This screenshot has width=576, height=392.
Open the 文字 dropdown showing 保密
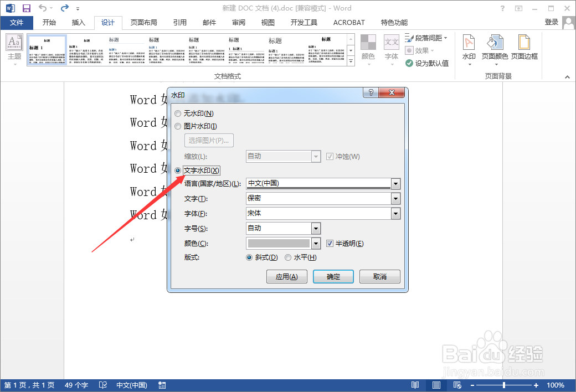(x=395, y=198)
